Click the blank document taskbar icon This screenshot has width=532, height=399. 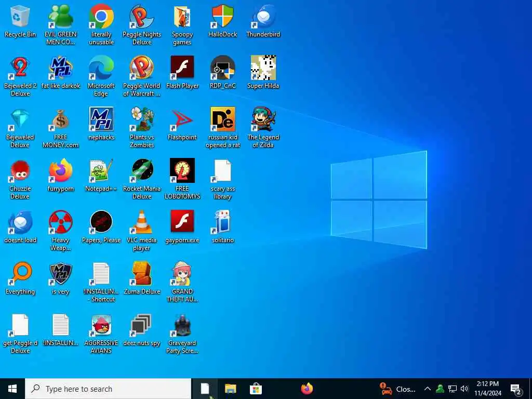point(205,389)
